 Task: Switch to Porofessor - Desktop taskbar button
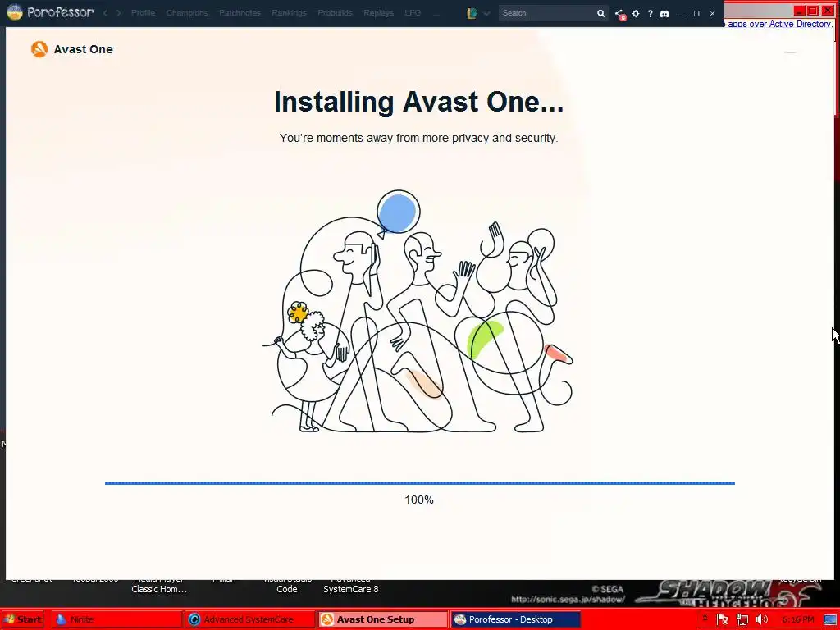(515, 619)
